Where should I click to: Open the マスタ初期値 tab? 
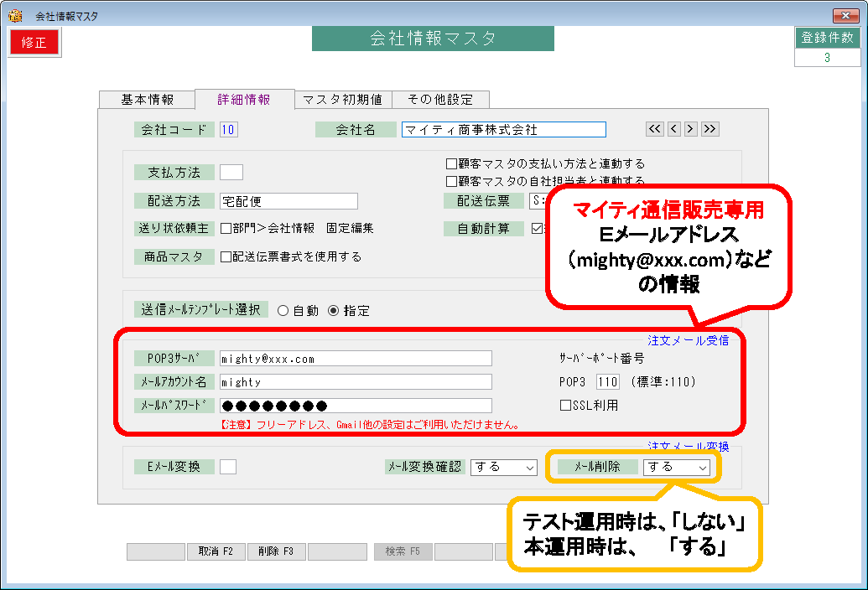pos(342,100)
